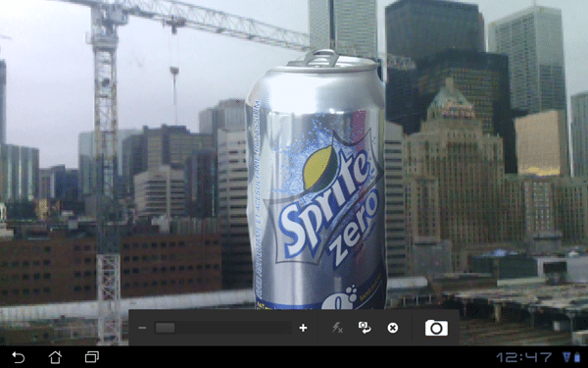The width and height of the screenshot is (588, 368).
Task: Switch between front and rear camera
Action: pos(365,328)
